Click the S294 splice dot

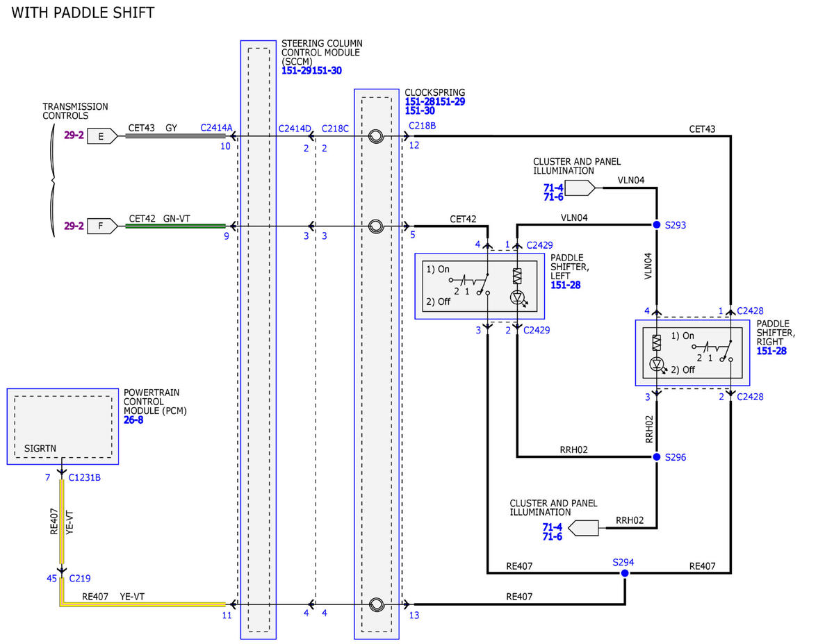[625, 573]
